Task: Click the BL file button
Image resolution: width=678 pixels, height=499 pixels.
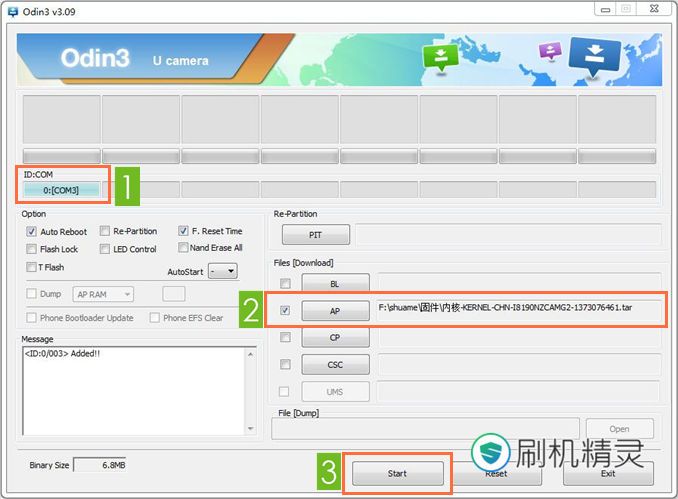Action: (x=336, y=284)
